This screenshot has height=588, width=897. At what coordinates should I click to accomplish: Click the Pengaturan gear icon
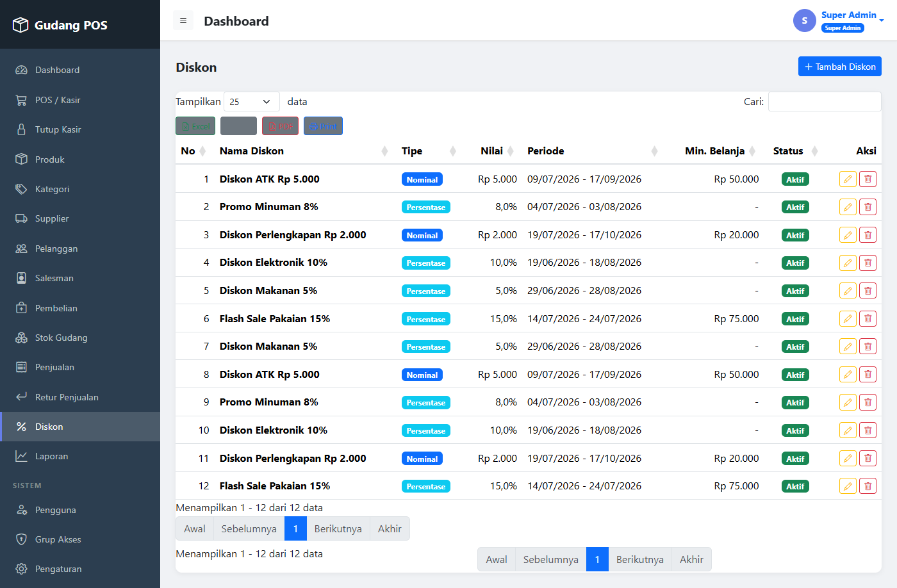click(21, 569)
